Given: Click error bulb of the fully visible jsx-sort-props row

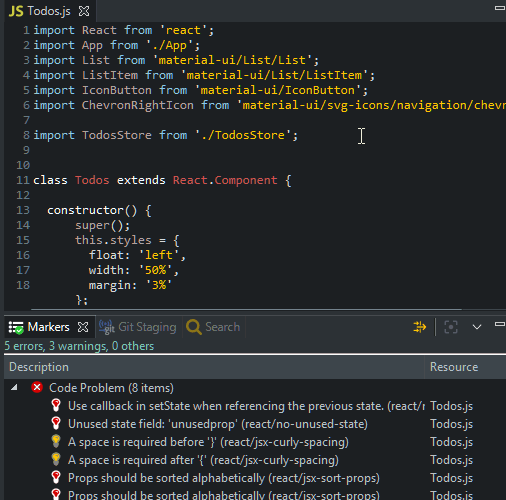Looking at the screenshot, I should tap(56, 477).
